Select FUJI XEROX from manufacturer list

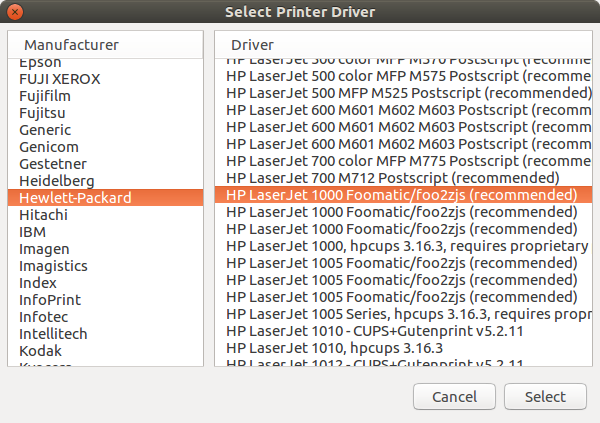point(56,79)
